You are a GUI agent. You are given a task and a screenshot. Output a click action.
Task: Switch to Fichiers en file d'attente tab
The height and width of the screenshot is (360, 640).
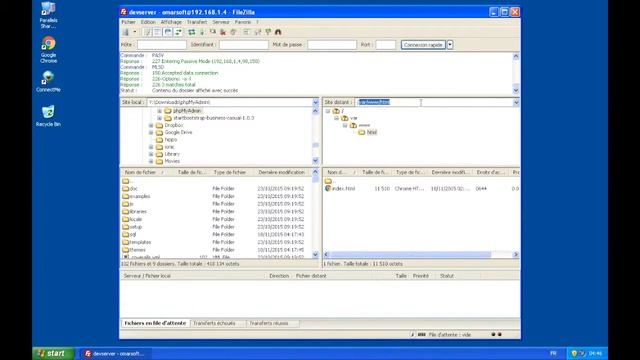pyautogui.click(x=155, y=323)
